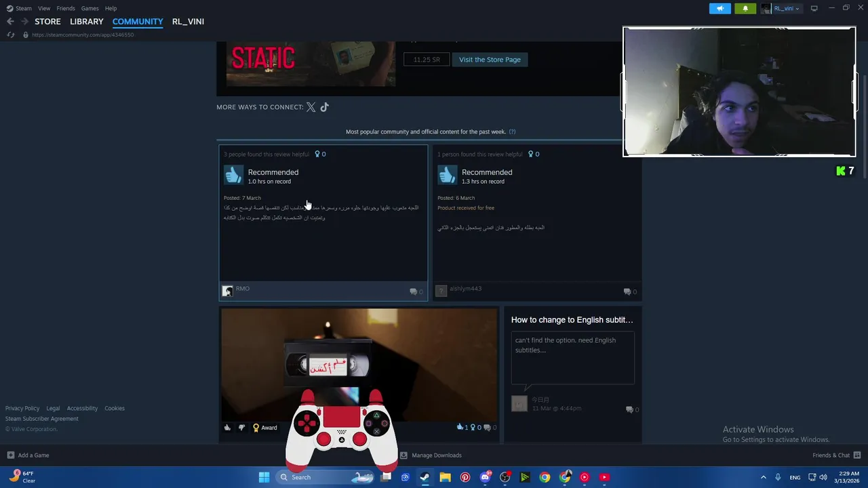
Task: Open the Accessibility link
Action: pyautogui.click(x=82, y=408)
